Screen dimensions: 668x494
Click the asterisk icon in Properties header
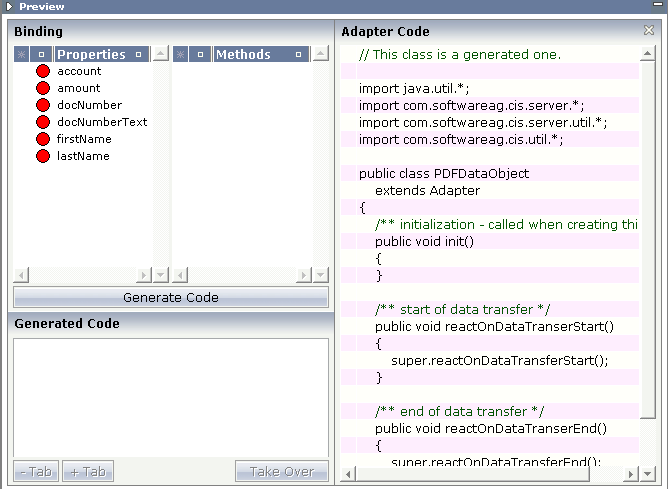pos(22,55)
